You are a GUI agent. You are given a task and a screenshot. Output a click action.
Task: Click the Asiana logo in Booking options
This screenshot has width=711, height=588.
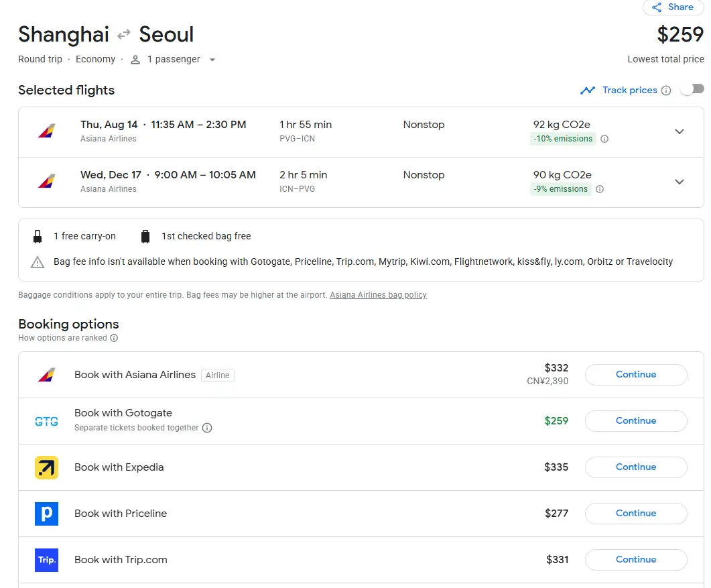tap(46, 375)
